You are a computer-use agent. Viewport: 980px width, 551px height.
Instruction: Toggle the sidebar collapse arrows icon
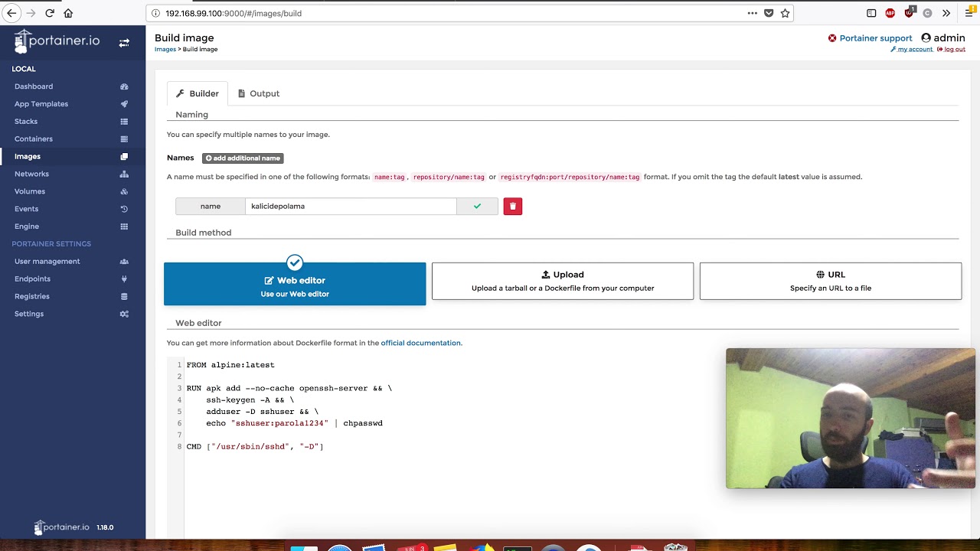124,43
